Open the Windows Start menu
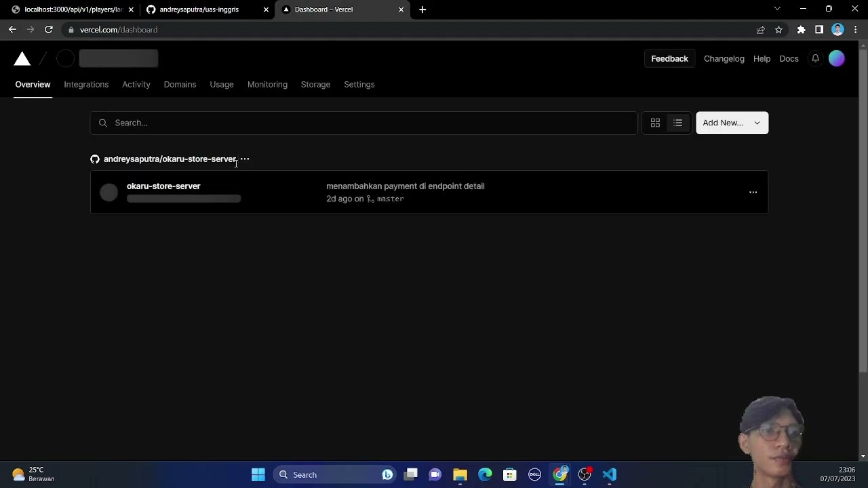Image resolution: width=868 pixels, height=488 pixels. click(x=258, y=475)
